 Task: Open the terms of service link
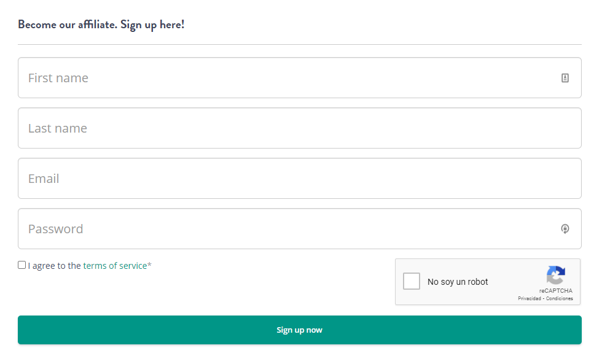click(115, 266)
